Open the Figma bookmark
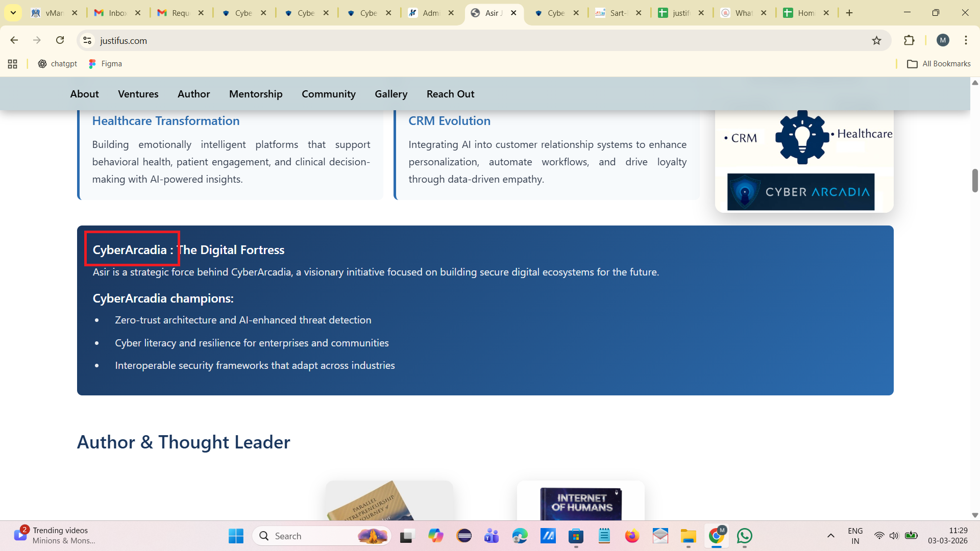This screenshot has width=980, height=551. tap(105, 64)
